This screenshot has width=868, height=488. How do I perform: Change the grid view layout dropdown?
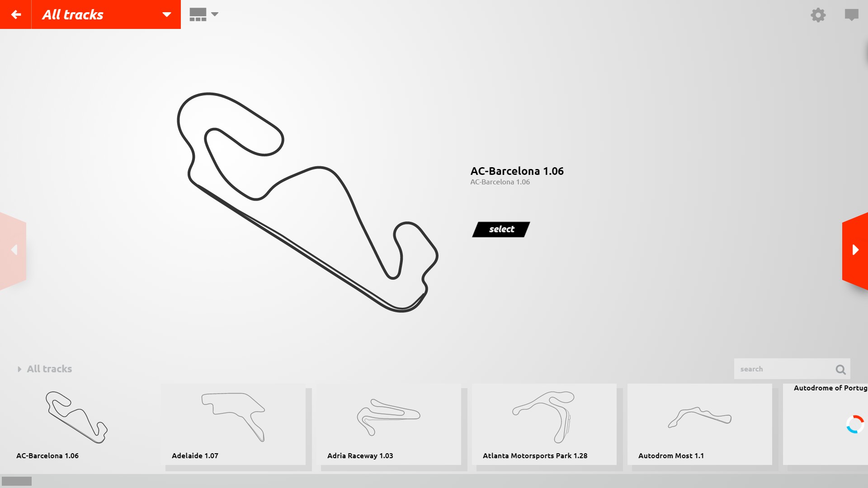(204, 14)
